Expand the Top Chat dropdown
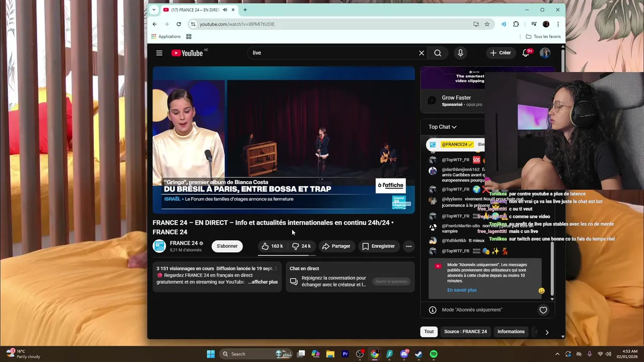 click(442, 127)
